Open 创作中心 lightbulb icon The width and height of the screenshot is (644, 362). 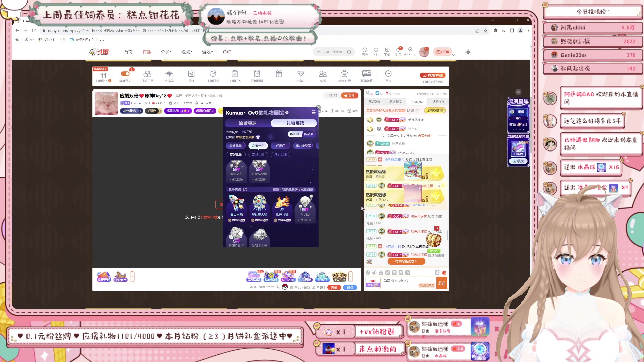tap(410, 50)
